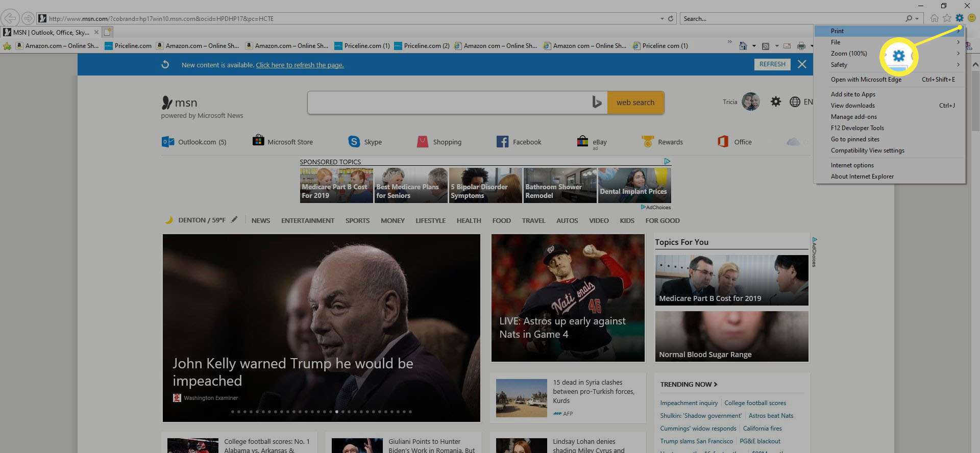Viewport: 980px width, 453px height.
Task: Click the search magnifier icon in search box
Action: click(909, 18)
